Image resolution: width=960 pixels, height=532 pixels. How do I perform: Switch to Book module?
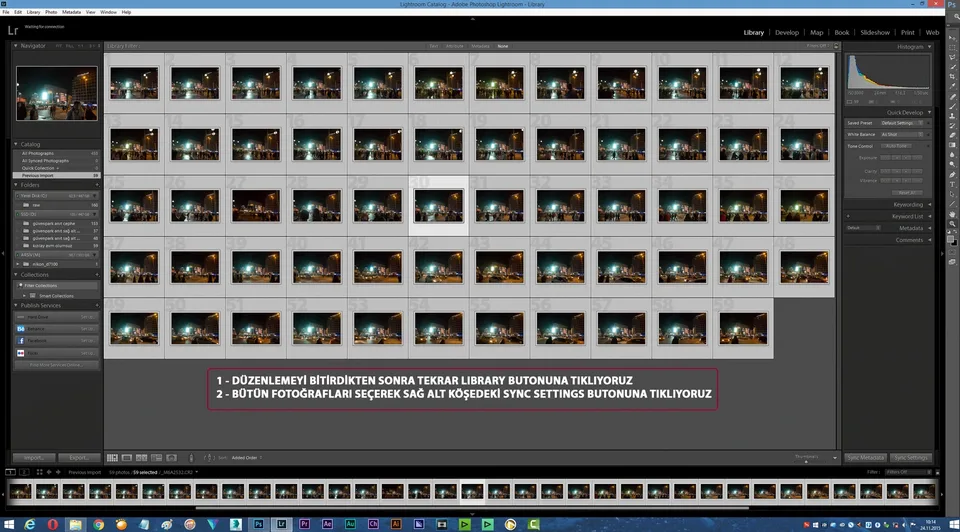tap(842, 32)
